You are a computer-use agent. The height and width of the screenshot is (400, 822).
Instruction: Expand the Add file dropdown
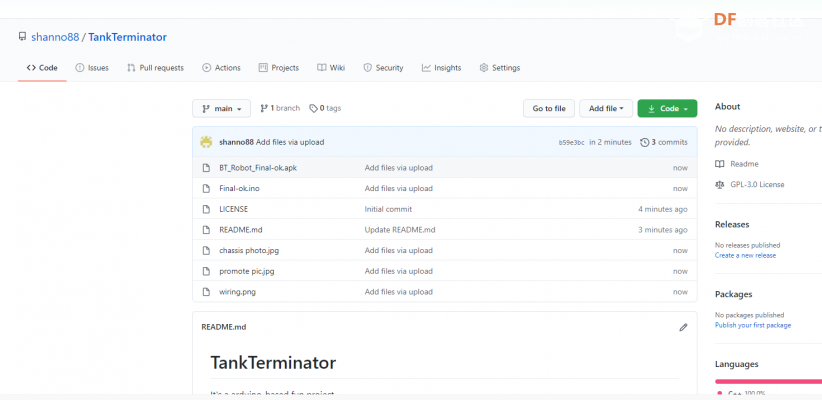606,109
